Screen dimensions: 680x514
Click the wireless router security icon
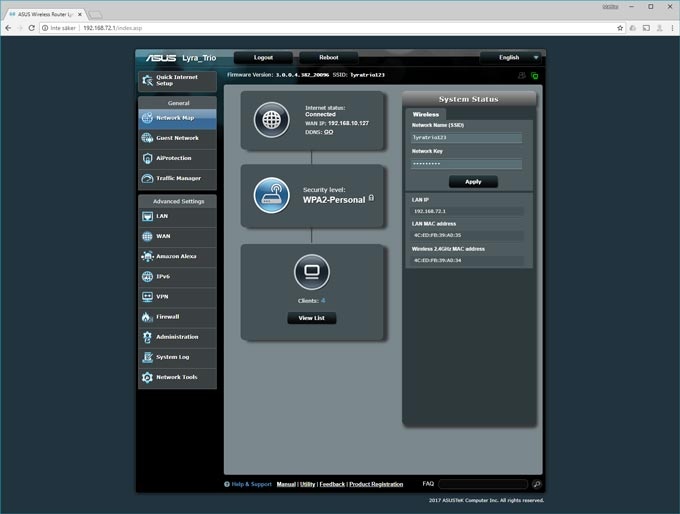(x=271, y=194)
